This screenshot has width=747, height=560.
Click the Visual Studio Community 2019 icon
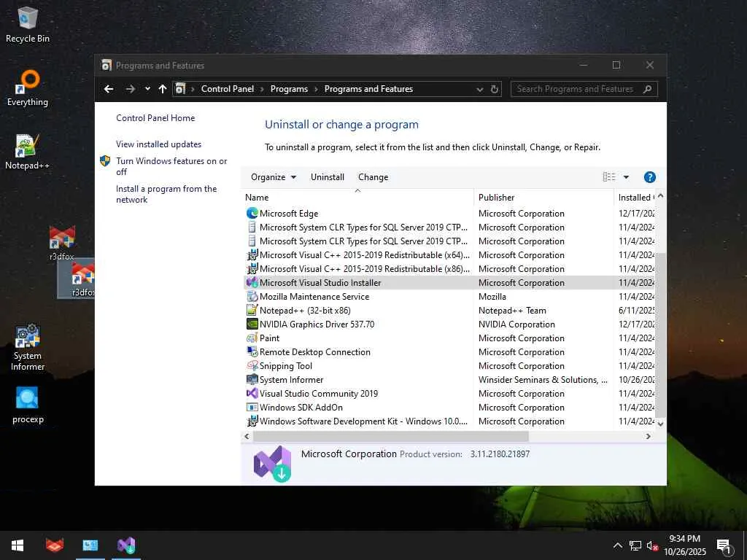coord(252,393)
